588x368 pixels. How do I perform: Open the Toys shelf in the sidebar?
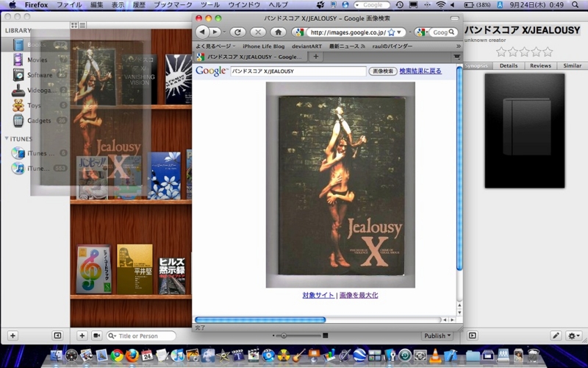35,105
